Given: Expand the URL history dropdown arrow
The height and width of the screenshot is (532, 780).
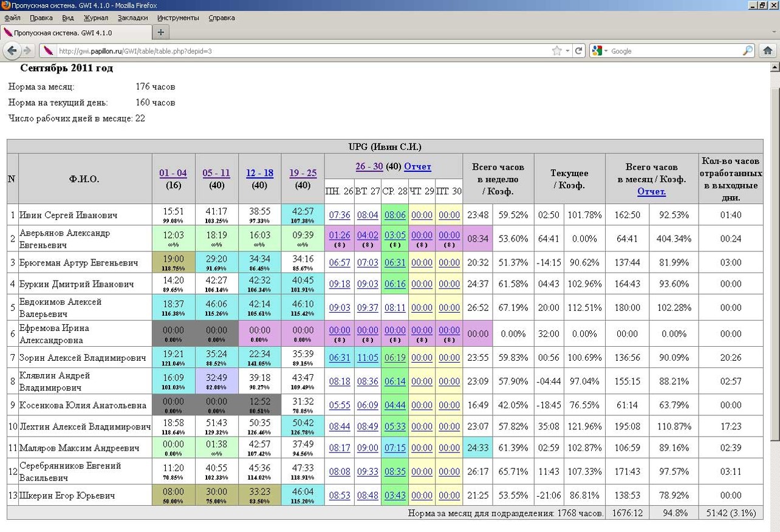Looking at the screenshot, I should point(567,51).
